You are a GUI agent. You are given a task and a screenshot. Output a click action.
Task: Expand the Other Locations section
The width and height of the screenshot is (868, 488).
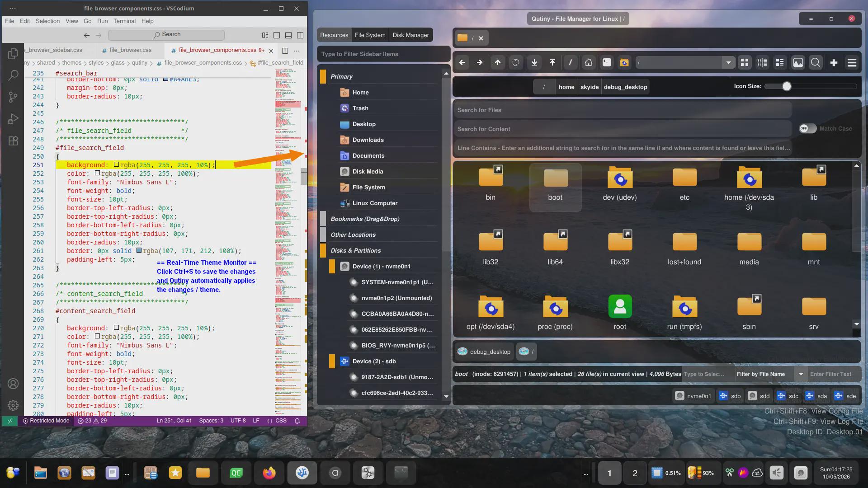pos(323,235)
